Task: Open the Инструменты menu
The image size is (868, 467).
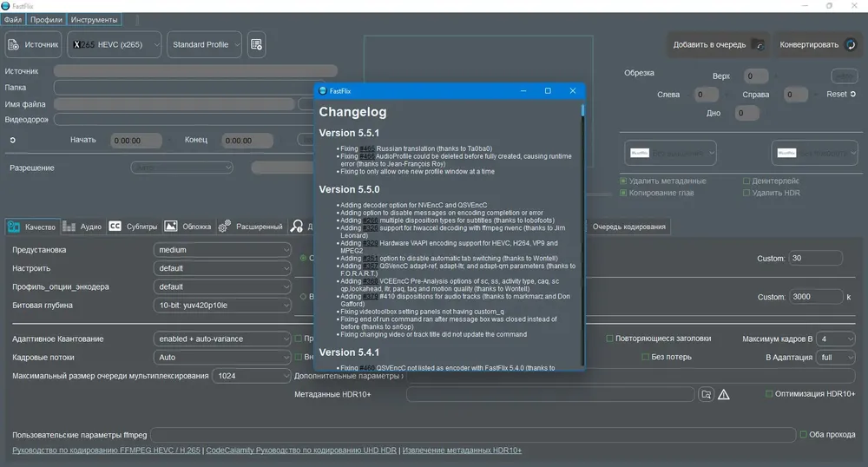Action: [x=94, y=19]
